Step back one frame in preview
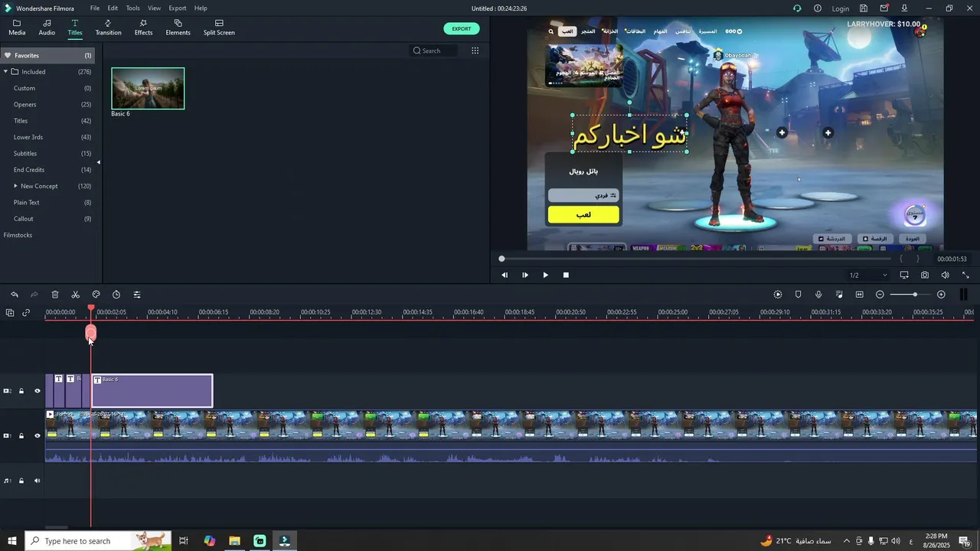This screenshot has width=980, height=551. (505, 275)
